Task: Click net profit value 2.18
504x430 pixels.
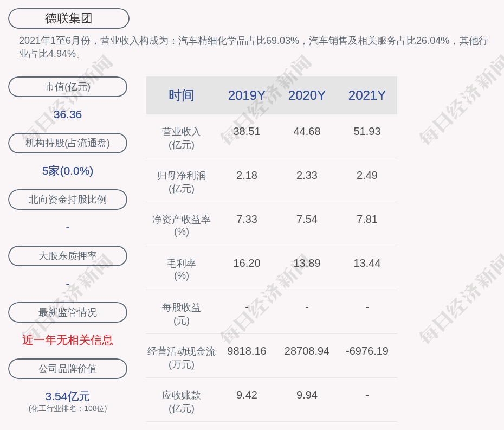Action: [247, 175]
